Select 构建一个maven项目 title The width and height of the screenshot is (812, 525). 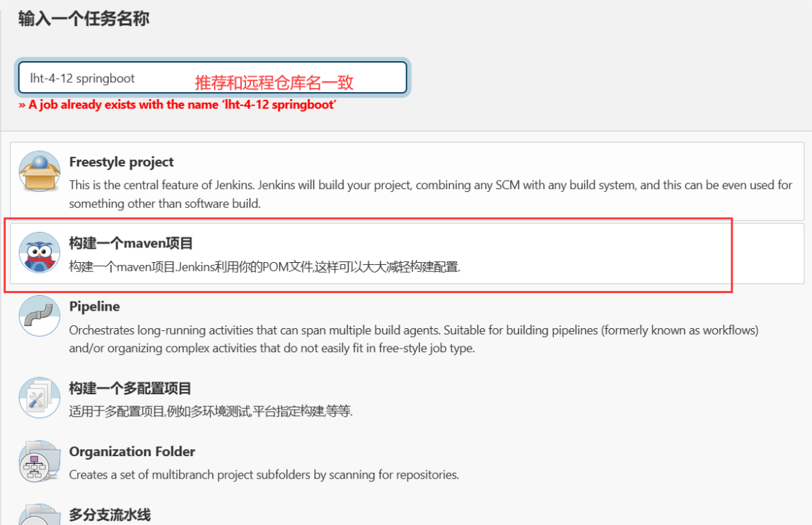(x=131, y=243)
